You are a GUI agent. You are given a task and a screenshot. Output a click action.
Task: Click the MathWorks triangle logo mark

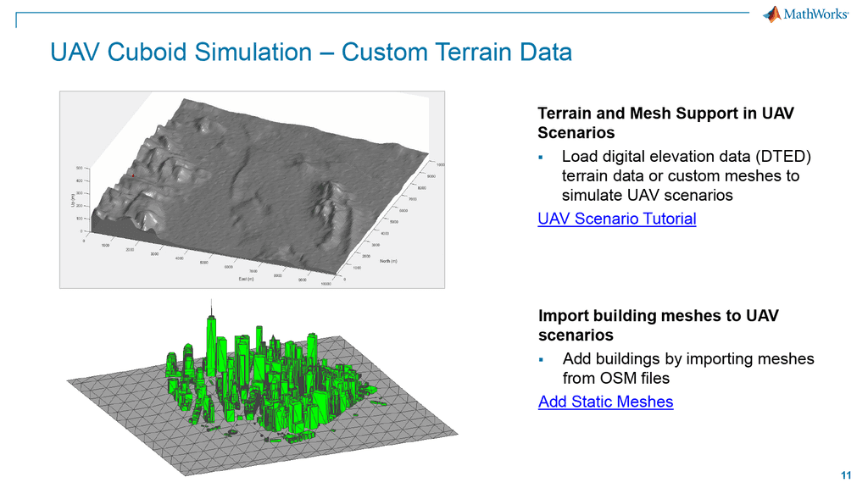pyautogui.click(x=772, y=14)
